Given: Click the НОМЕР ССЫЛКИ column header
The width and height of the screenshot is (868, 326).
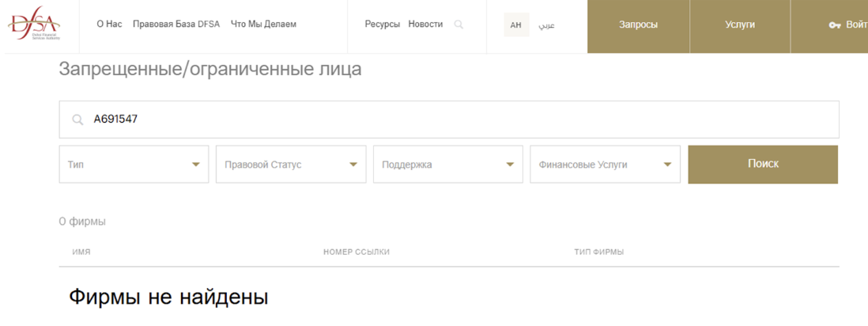Looking at the screenshot, I should click(x=357, y=252).
